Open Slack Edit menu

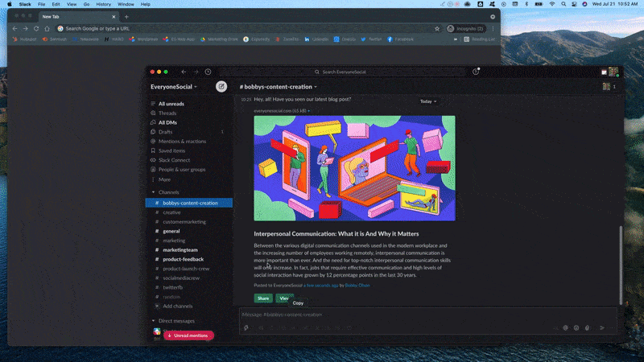(56, 4)
